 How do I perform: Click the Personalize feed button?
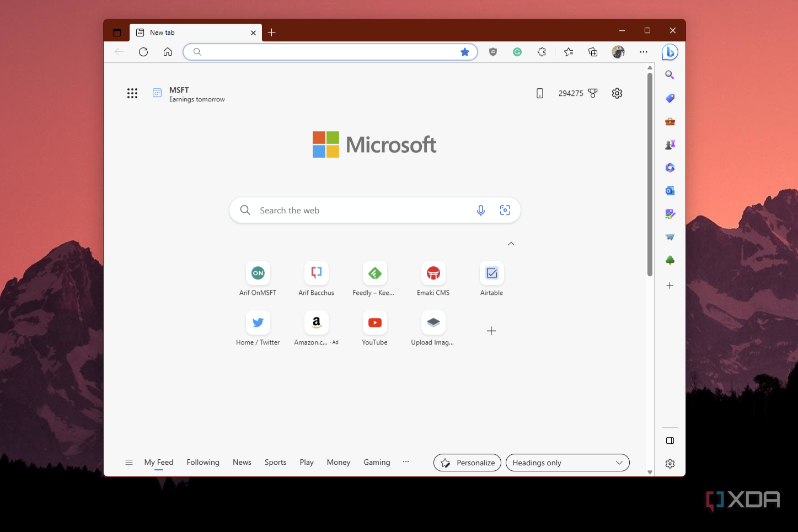point(468,463)
